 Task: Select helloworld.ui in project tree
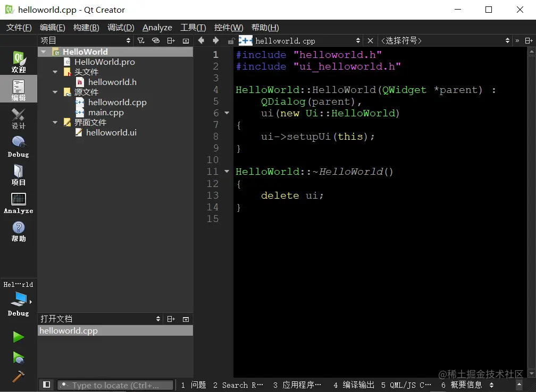(x=111, y=132)
